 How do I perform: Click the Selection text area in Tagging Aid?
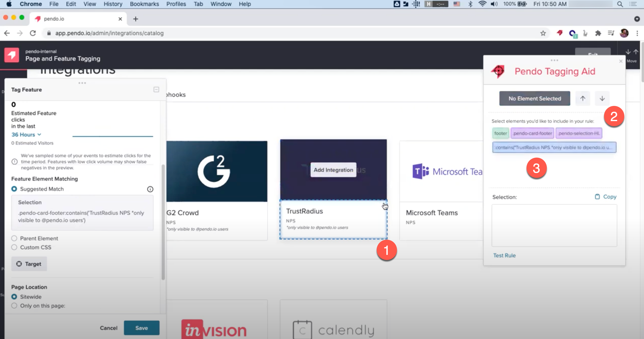click(x=554, y=225)
